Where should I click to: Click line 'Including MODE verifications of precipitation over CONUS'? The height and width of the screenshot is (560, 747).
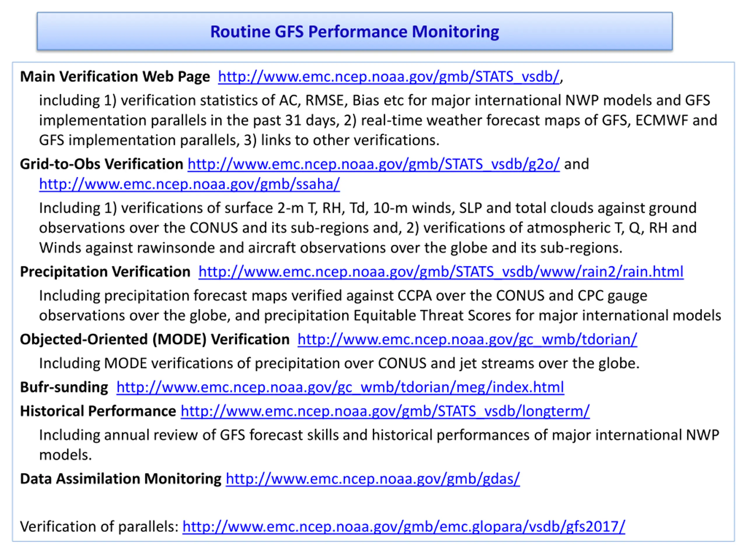pos(339,363)
